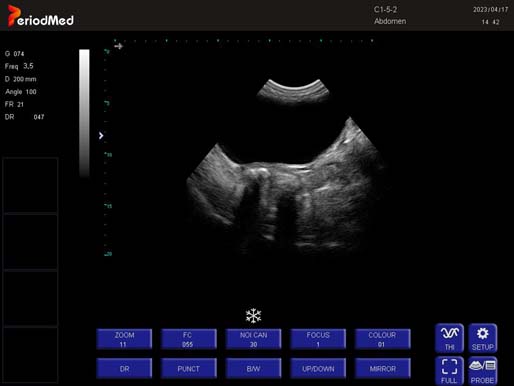Activate the PUNCT puncture guide button

point(188,368)
